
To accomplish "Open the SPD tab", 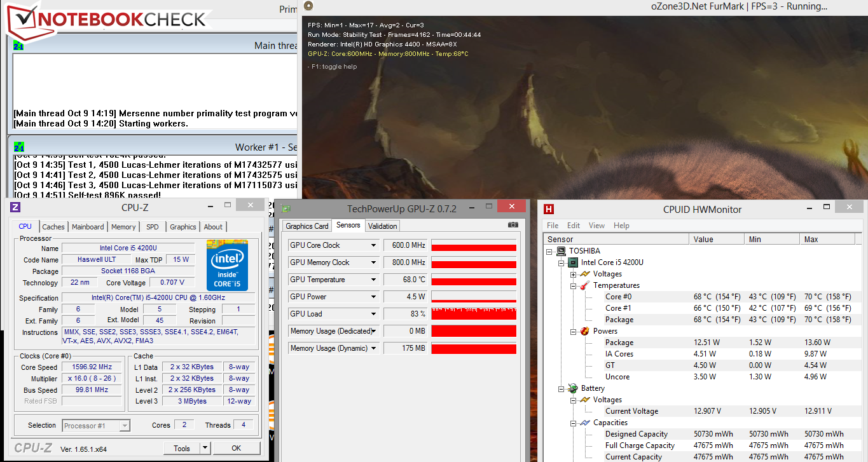I will pyautogui.click(x=153, y=227).
